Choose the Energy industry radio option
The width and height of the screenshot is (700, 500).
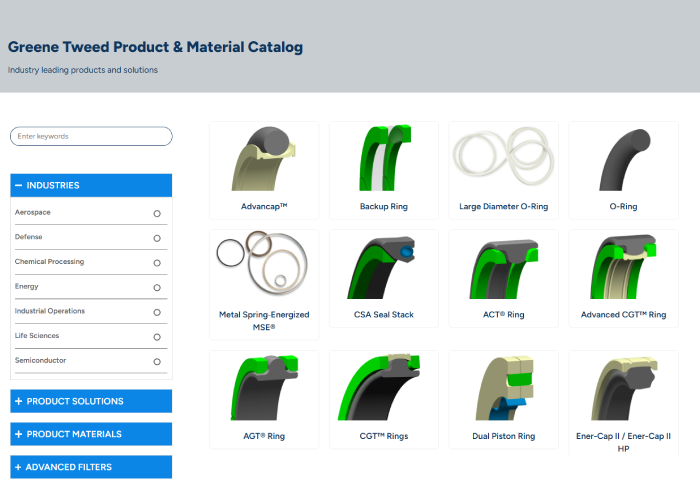click(x=157, y=288)
